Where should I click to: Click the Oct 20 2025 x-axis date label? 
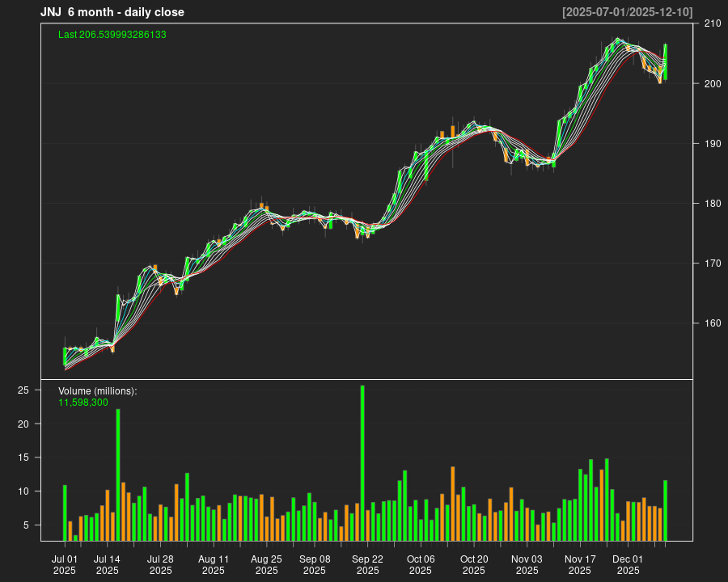coord(474,564)
